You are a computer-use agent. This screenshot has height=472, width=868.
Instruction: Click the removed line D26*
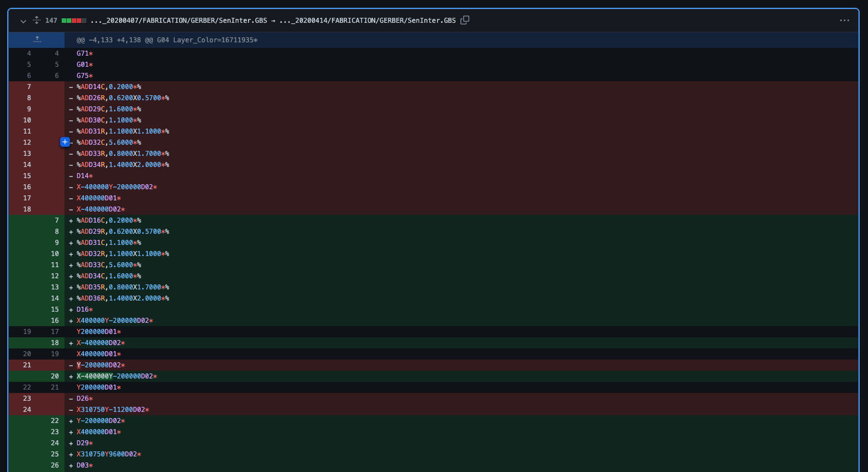[85, 399]
